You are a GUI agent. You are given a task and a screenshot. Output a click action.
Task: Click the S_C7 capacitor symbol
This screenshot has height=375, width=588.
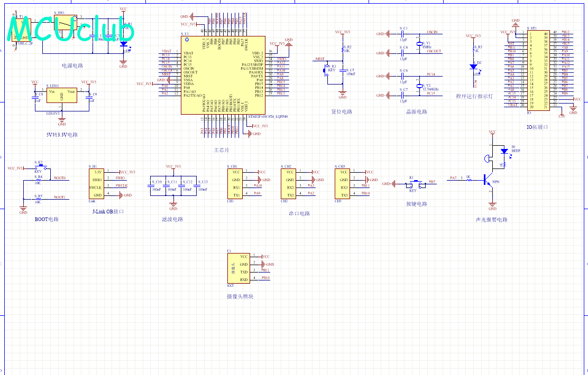click(402, 96)
